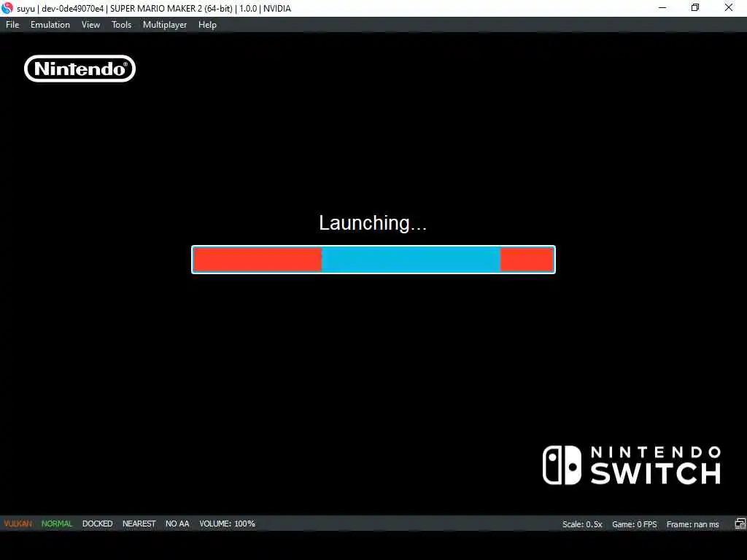Click the suyu app icon in title bar
The image size is (747, 560).
click(x=7, y=8)
